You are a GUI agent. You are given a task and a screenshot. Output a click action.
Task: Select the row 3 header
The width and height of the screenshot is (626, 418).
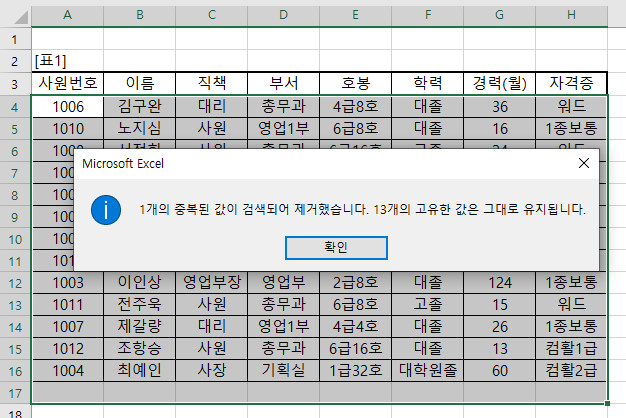[15, 83]
